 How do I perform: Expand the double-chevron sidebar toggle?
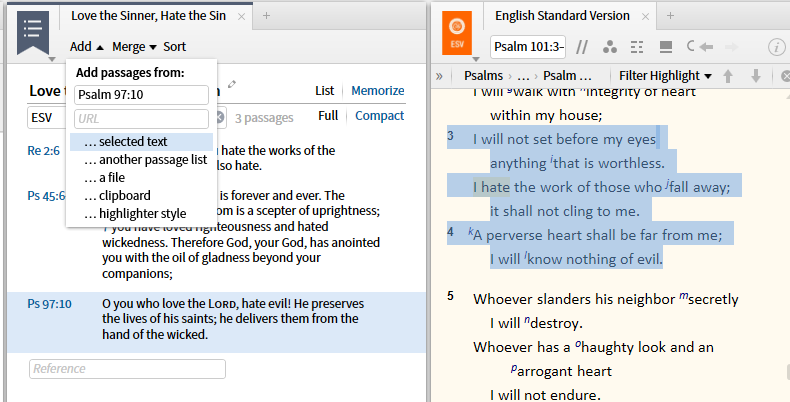(x=439, y=76)
